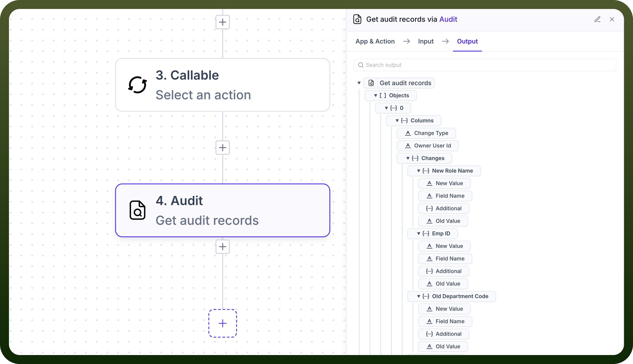Close the Get audit records panel
This screenshot has width=633, height=364.
pos(612,19)
